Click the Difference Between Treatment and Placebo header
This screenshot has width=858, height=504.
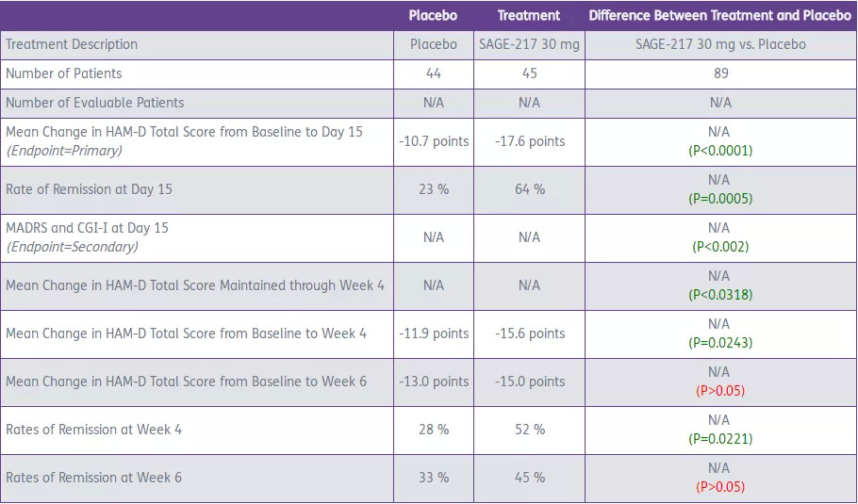[x=719, y=15]
